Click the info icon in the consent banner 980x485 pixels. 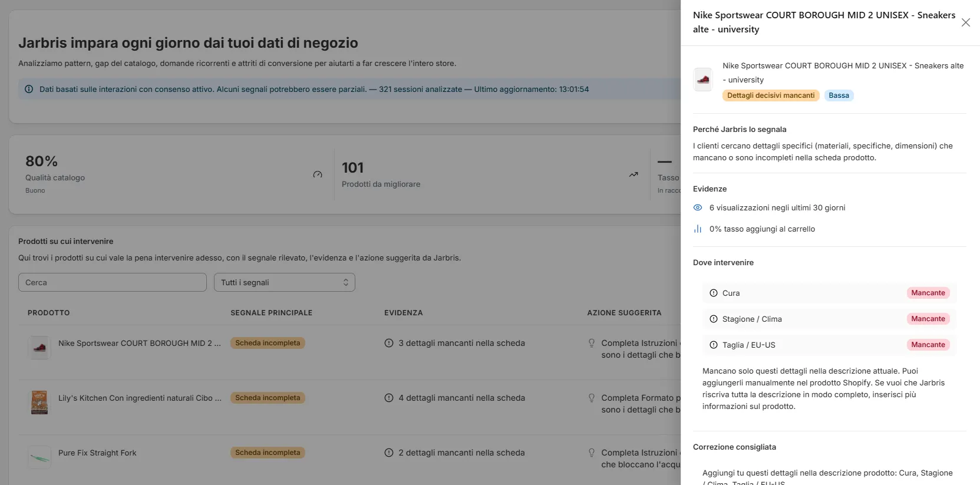29,90
